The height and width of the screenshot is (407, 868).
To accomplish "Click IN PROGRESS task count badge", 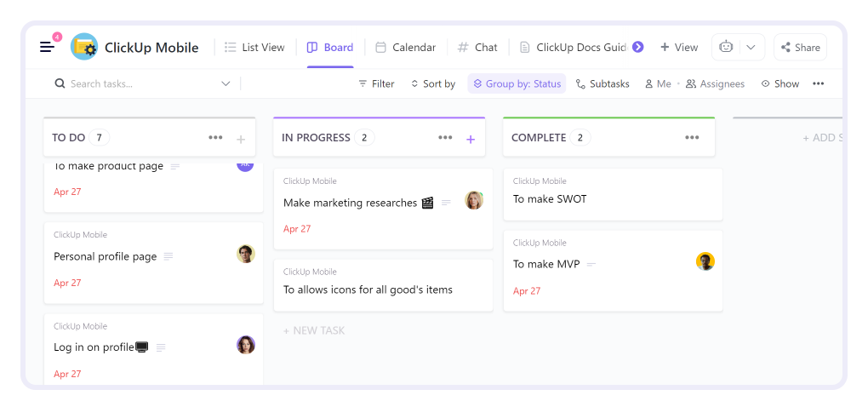I will (x=363, y=137).
